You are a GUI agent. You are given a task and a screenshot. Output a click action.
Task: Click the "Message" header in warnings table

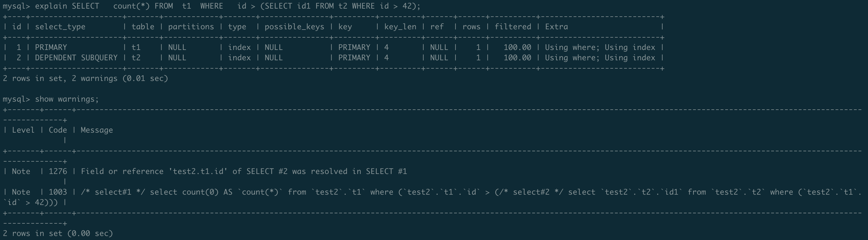point(97,130)
